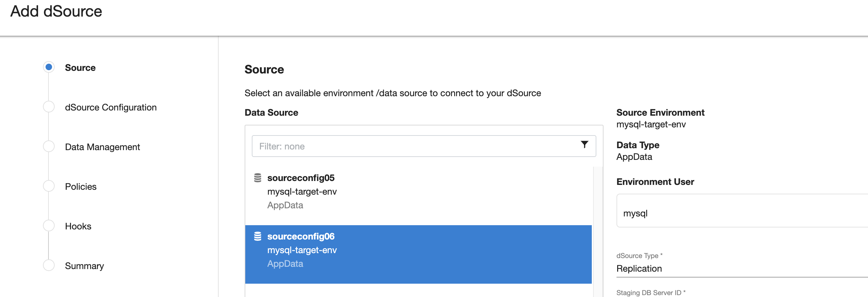
Task: Select the Data Management step circle
Action: click(x=49, y=147)
